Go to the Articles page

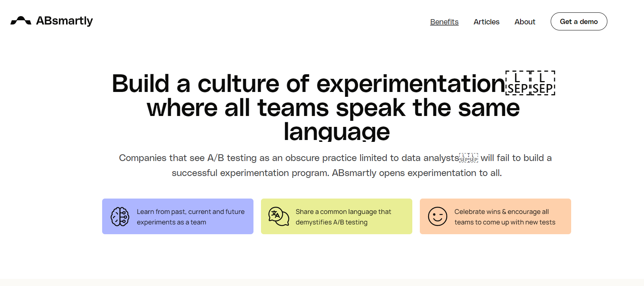coord(486,22)
